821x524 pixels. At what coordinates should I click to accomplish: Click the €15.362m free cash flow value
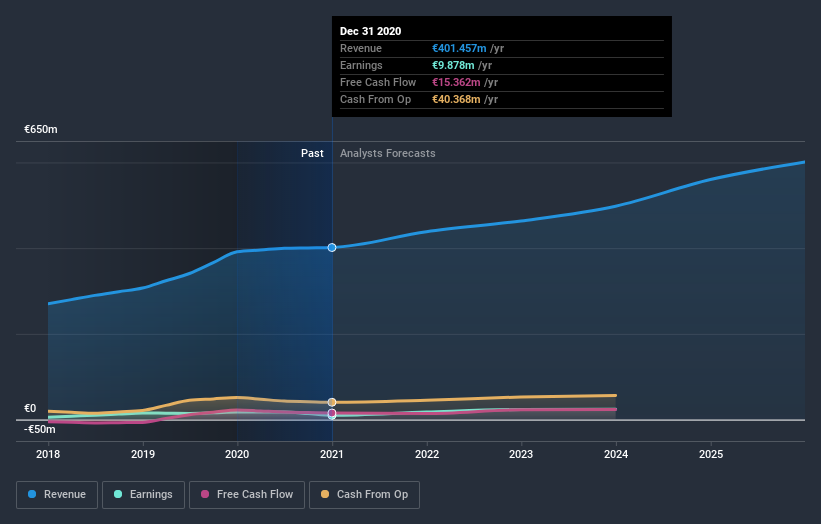point(456,82)
